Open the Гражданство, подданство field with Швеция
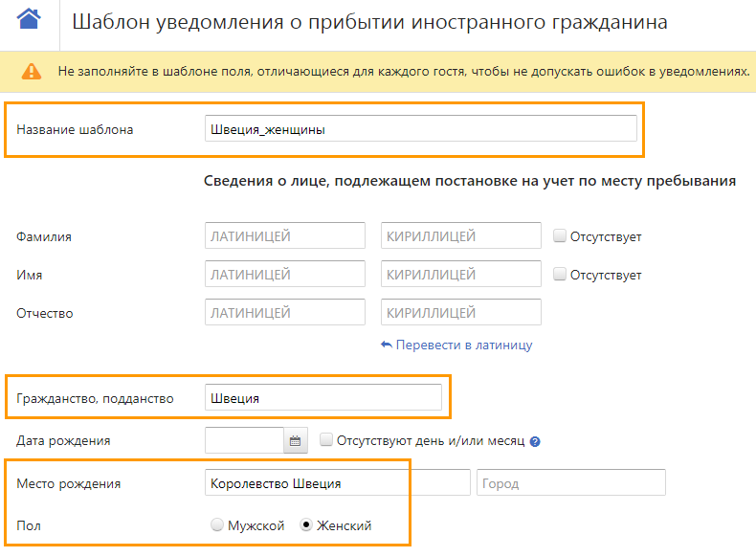Screen dimensions: 756x557 tap(323, 397)
